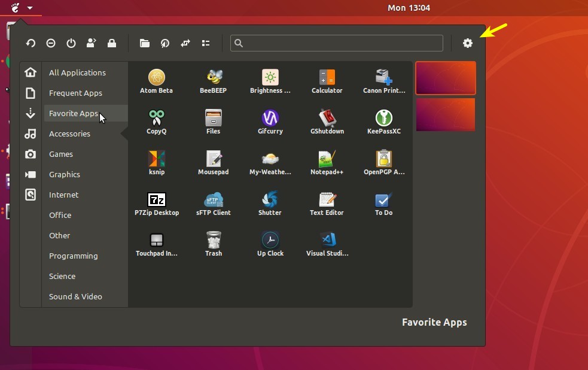Open My-Weather indicator app

pyautogui.click(x=270, y=162)
